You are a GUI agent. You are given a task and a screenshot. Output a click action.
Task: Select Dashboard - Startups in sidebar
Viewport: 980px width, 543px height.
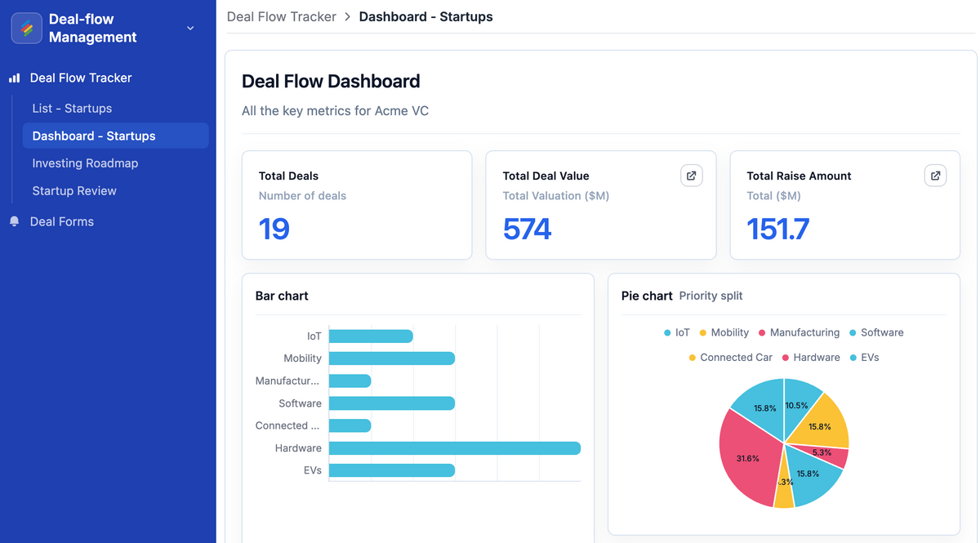coord(115,136)
